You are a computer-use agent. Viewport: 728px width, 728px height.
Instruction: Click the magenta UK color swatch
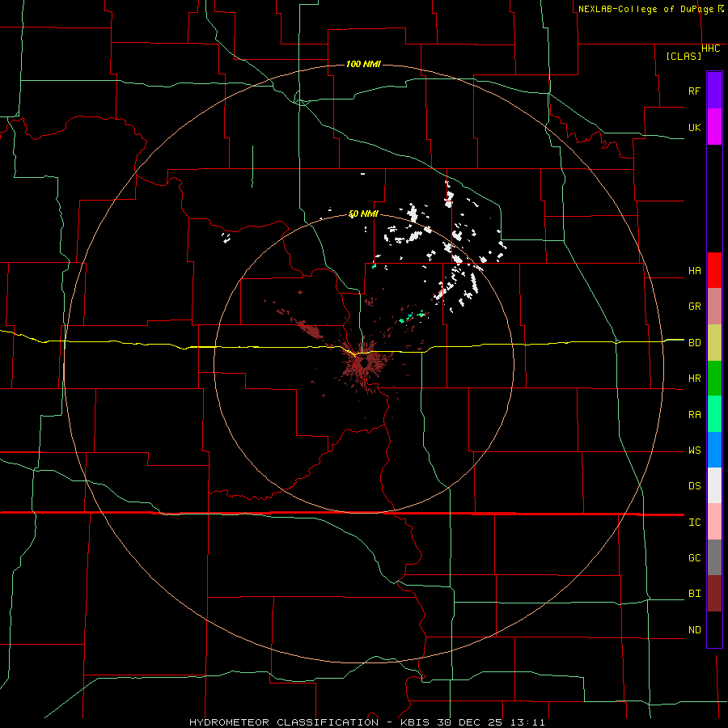pyautogui.click(x=714, y=127)
